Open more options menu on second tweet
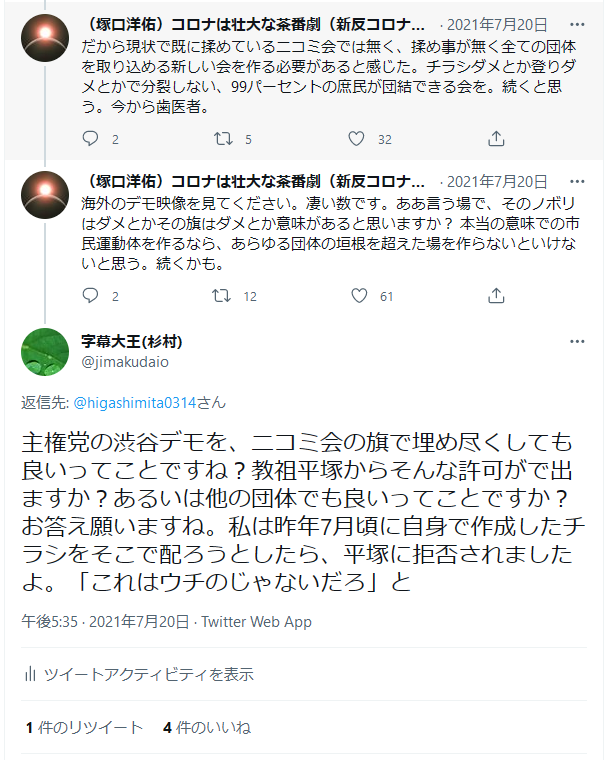Viewport: 608px width, 760px height. pos(578,181)
